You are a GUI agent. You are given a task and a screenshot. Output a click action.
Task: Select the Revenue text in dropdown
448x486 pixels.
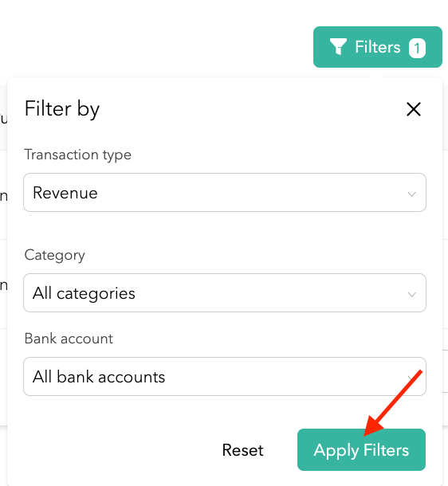[65, 193]
